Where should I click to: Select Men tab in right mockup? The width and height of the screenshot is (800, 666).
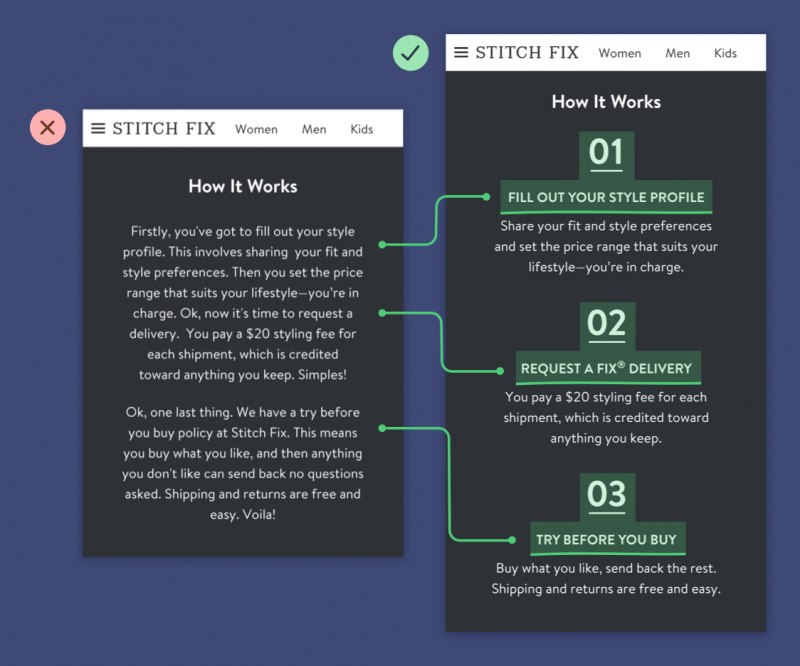[678, 53]
